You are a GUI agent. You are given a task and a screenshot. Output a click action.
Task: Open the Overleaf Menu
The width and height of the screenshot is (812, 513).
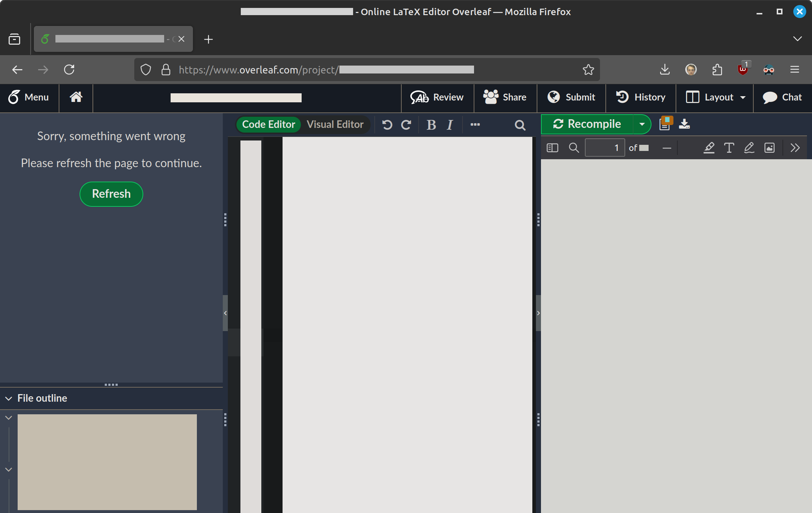coord(29,97)
